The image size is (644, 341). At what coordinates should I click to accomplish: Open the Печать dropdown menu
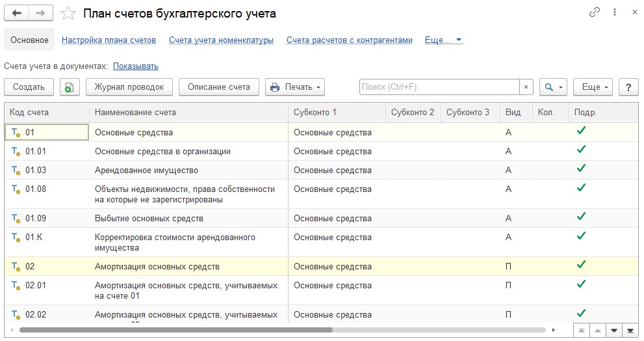(x=295, y=87)
